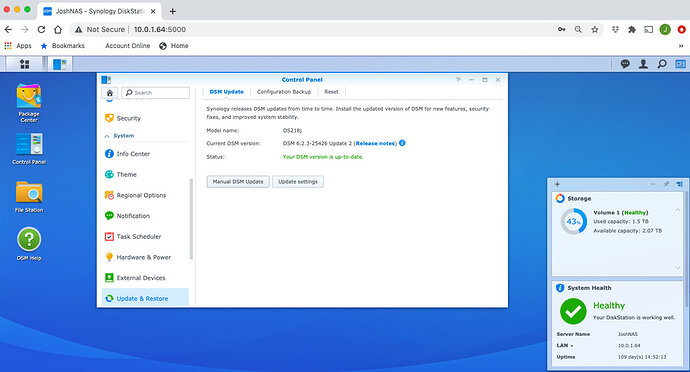690x372 pixels.
Task: Select Update & Restore in sidebar
Action: (145, 298)
